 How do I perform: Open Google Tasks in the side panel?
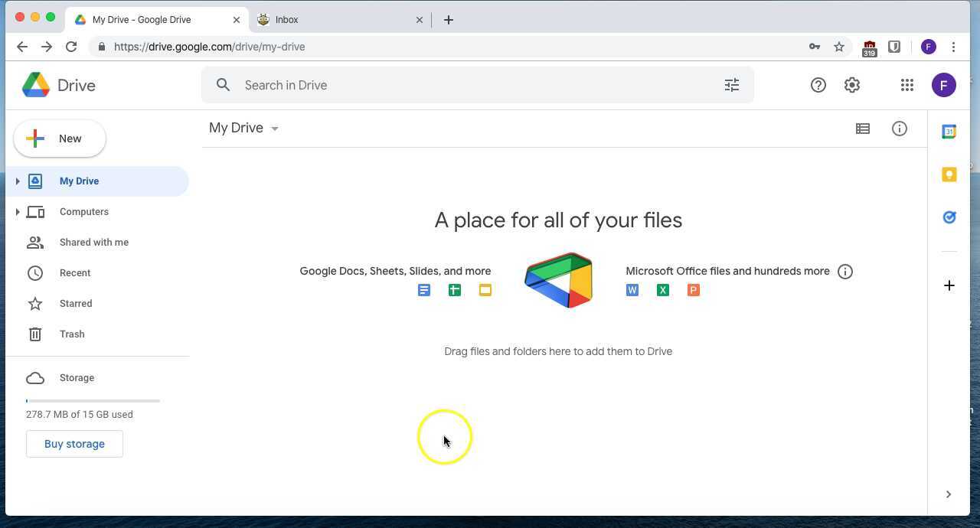[x=949, y=217]
